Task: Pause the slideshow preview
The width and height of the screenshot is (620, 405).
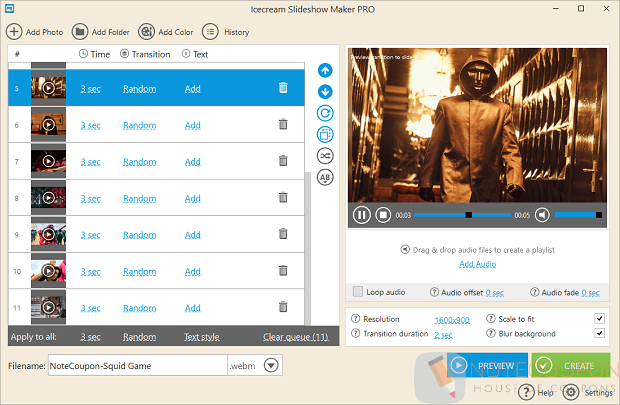Action: (361, 215)
